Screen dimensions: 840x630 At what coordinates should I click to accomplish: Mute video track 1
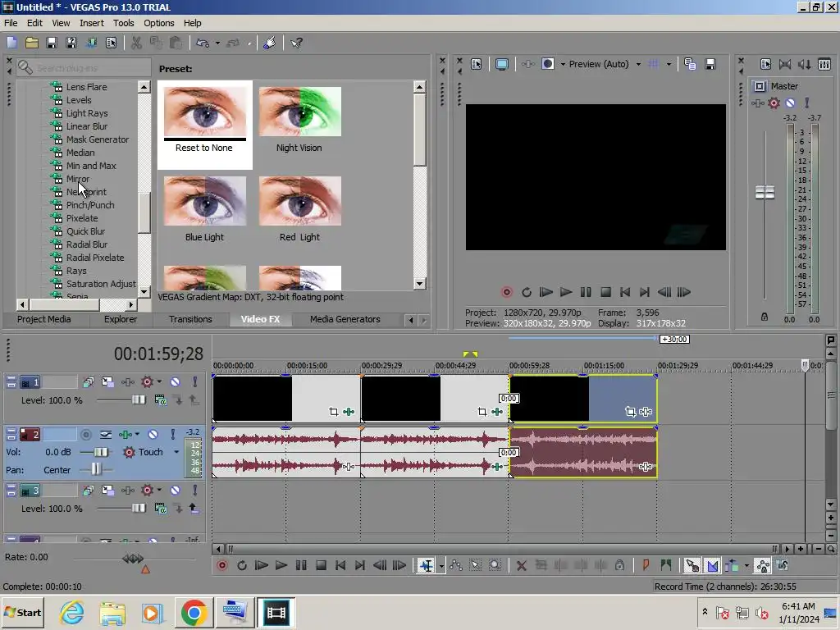click(176, 382)
